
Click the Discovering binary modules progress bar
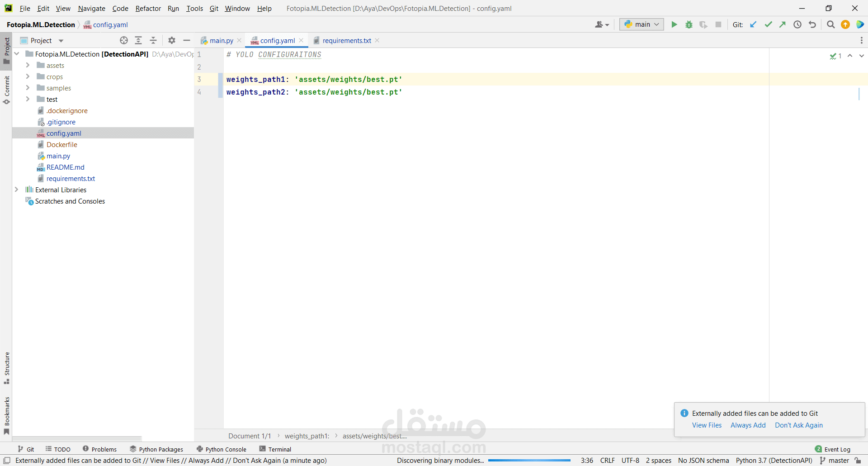[x=529, y=461]
